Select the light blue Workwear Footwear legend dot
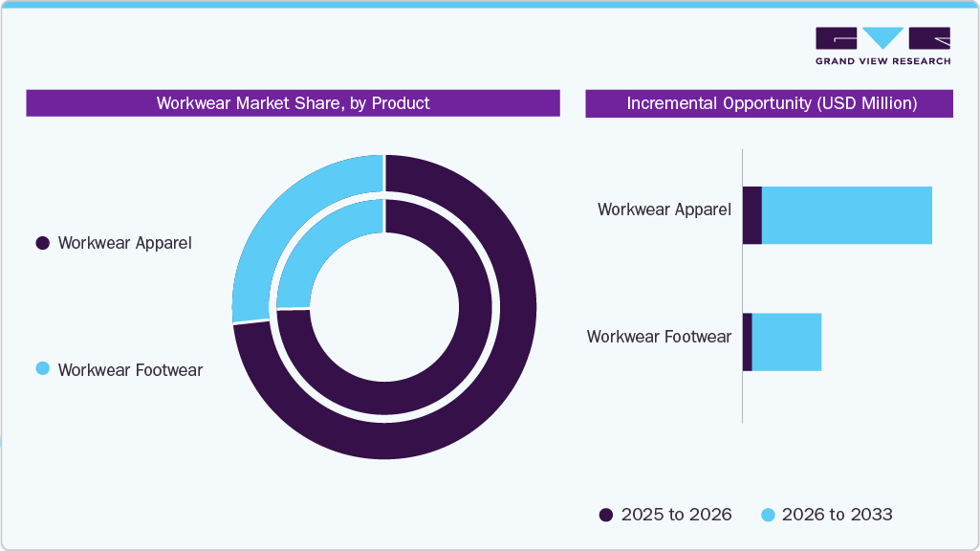The height and width of the screenshot is (551, 980). 41,370
